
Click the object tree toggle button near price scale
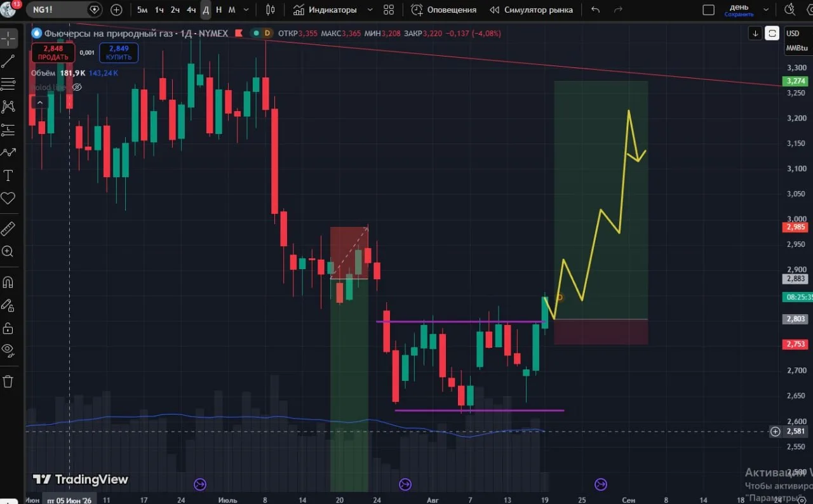772,33
